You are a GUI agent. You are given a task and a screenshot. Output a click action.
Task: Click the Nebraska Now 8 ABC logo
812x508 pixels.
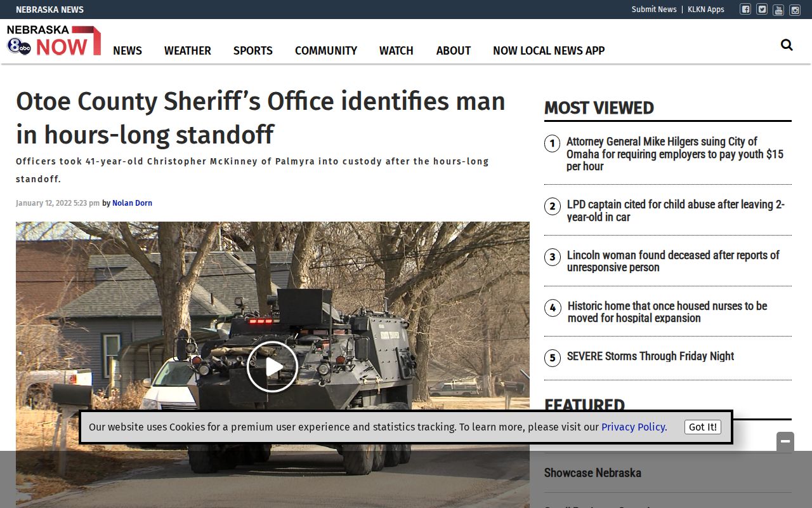pos(54,41)
